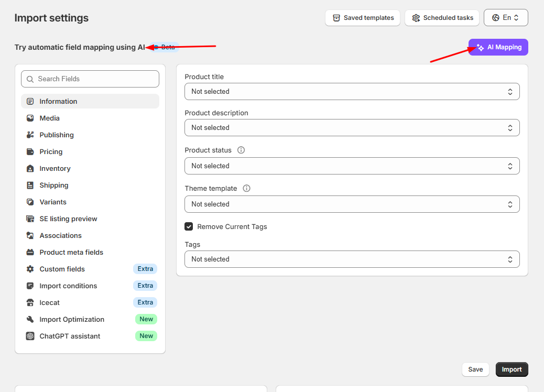Open the Import Optimization section

90,320
